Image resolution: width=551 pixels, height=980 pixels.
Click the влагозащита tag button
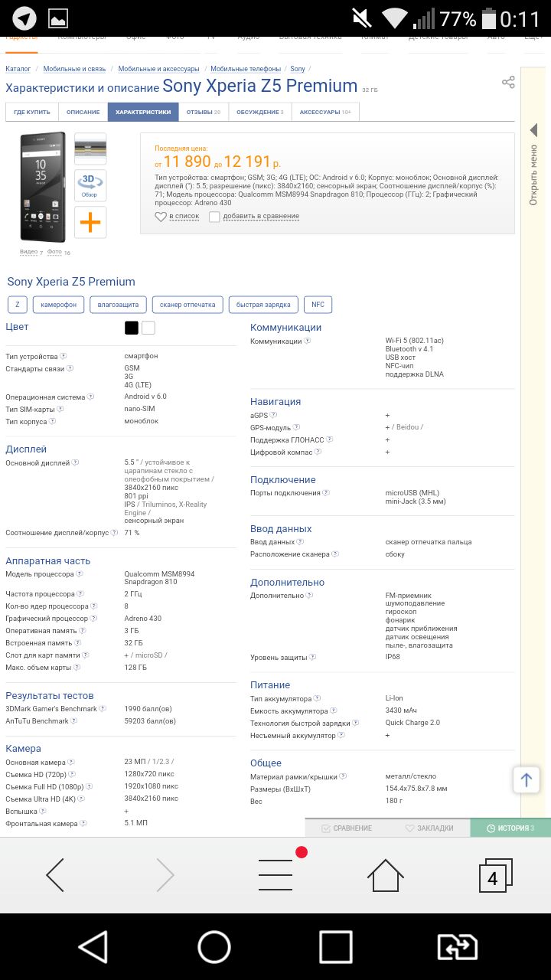tap(118, 305)
